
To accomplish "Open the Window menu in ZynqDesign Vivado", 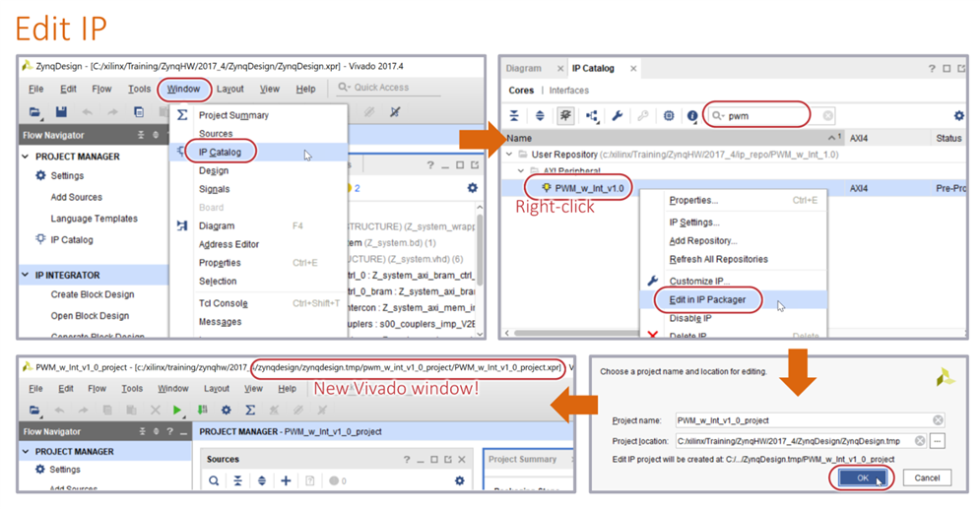I will point(183,89).
